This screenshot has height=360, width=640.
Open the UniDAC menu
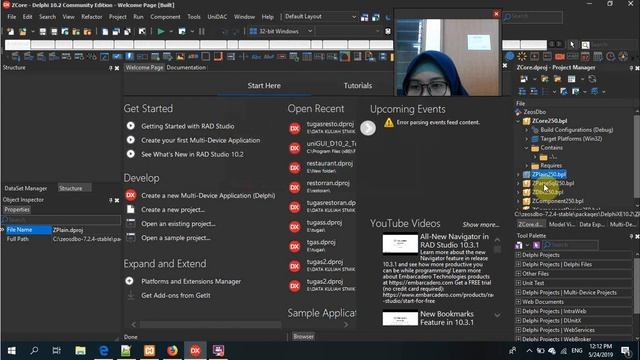point(217,17)
